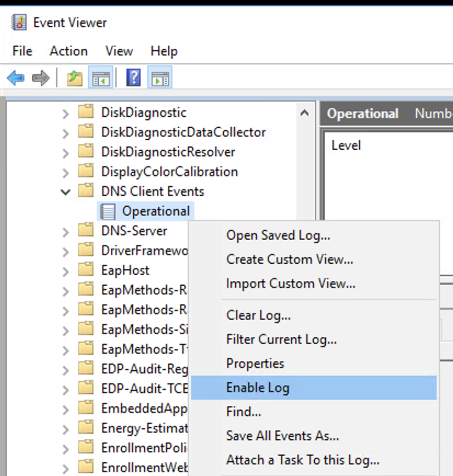This screenshot has height=476, width=453.
Task: Select Filter Current Log... entry
Action: [x=314, y=339]
